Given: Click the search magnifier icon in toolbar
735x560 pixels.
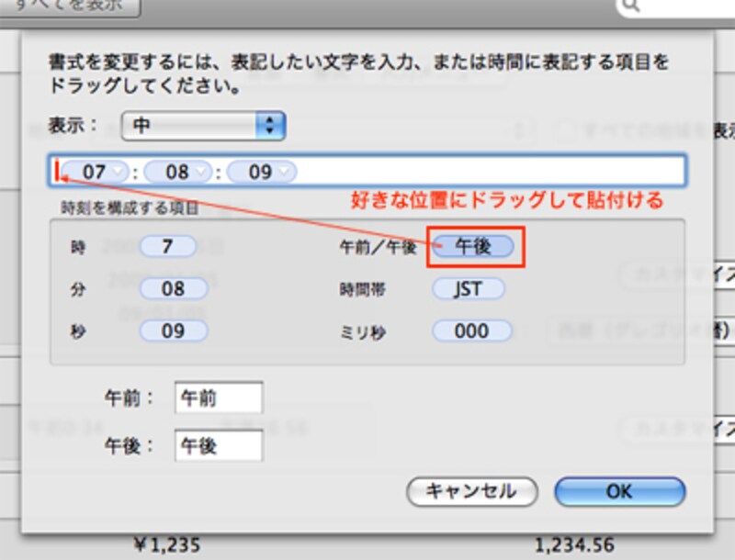Looking at the screenshot, I should 631,6.
